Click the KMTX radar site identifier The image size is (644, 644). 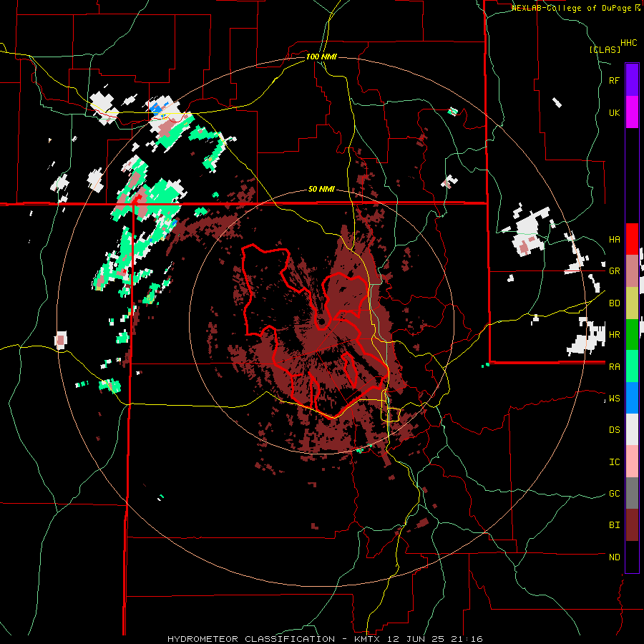(x=369, y=639)
